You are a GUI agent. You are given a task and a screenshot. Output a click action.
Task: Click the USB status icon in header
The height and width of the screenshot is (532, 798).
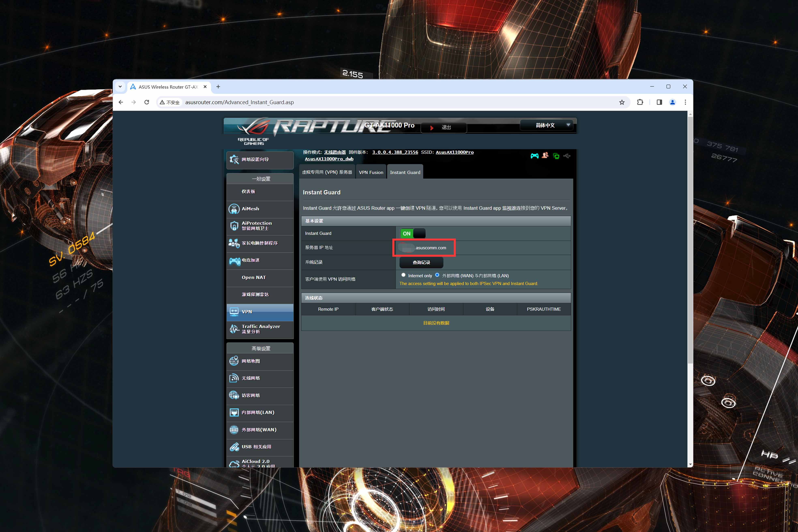click(x=567, y=156)
